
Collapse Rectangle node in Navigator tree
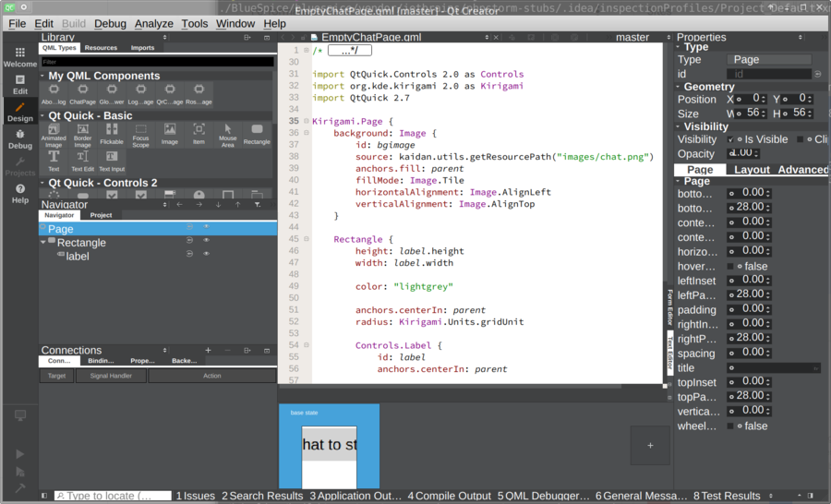tap(43, 242)
